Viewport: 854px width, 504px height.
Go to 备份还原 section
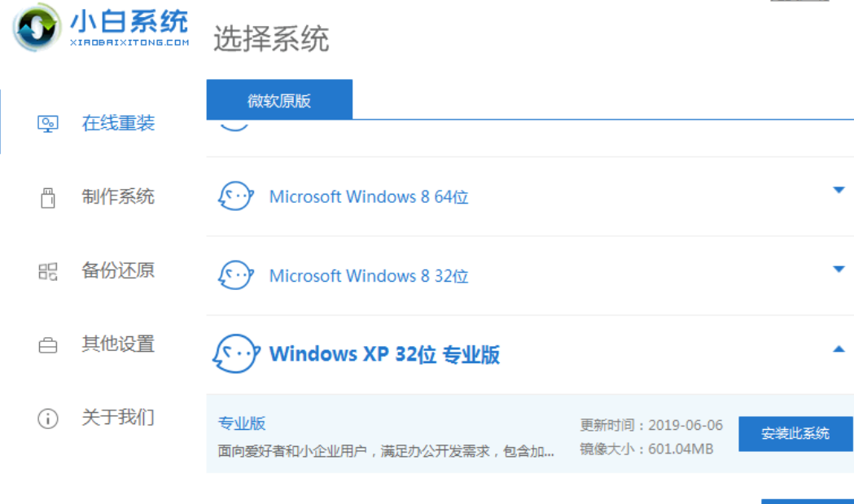(x=118, y=271)
